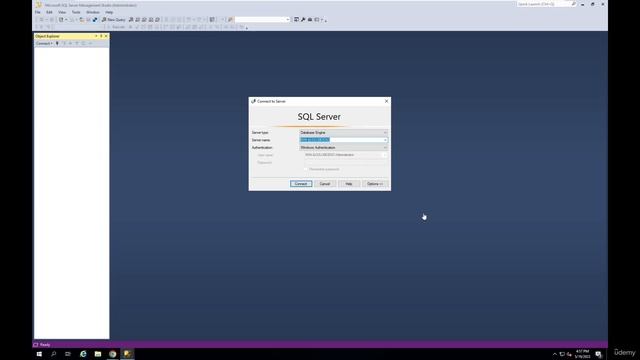Click the Find in Files toolbar icon
Screen dimensions: 640x360
point(230,20)
